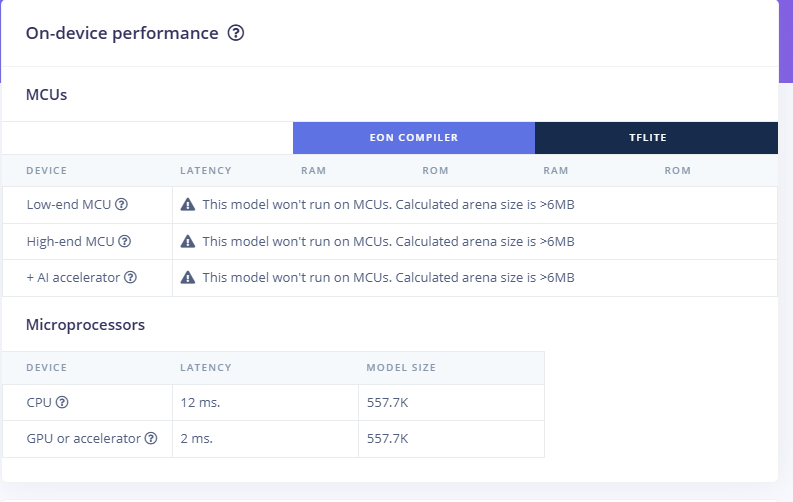Select the CPU latency value 12 ms.
Image resolution: width=793 pixels, height=502 pixels.
pos(200,402)
